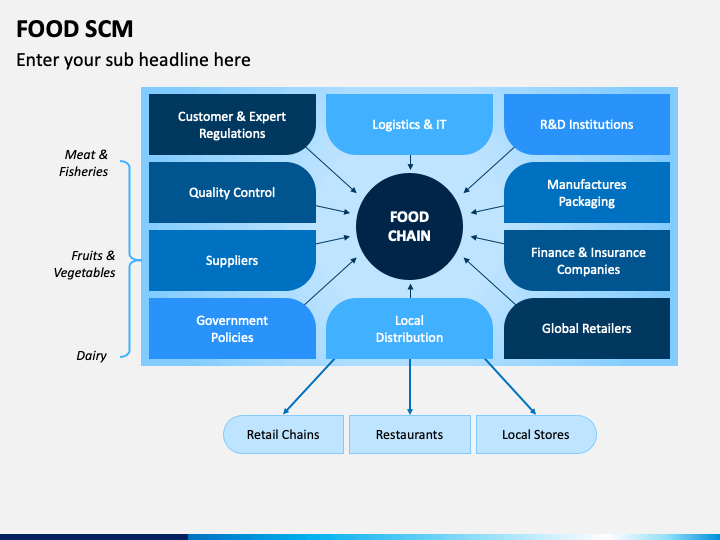The width and height of the screenshot is (720, 540).
Task: Click the 'Fruits & Vegetables' label
Action: click(x=84, y=264)
